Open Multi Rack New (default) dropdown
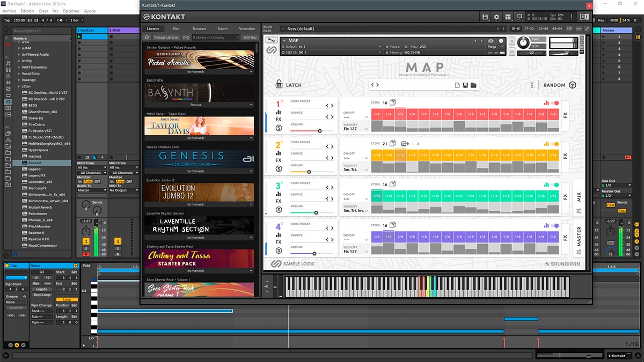Viewport: 644px width, 362px height. [394, 28]
